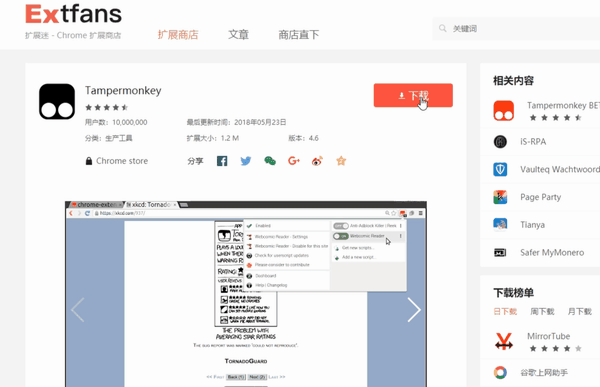Screen dimensions: 600x387
Task: Click the red Tampermonkey BETA icon
Action: [504, 111]
